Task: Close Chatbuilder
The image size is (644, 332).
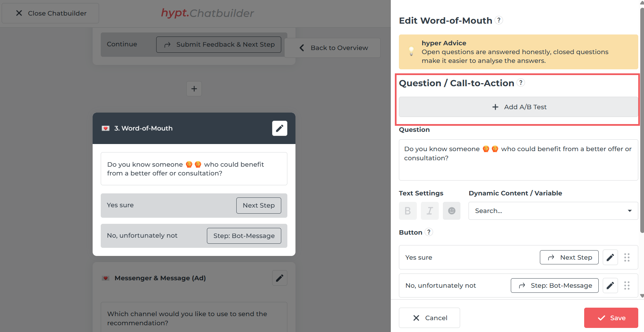Action: click(50, 13)
